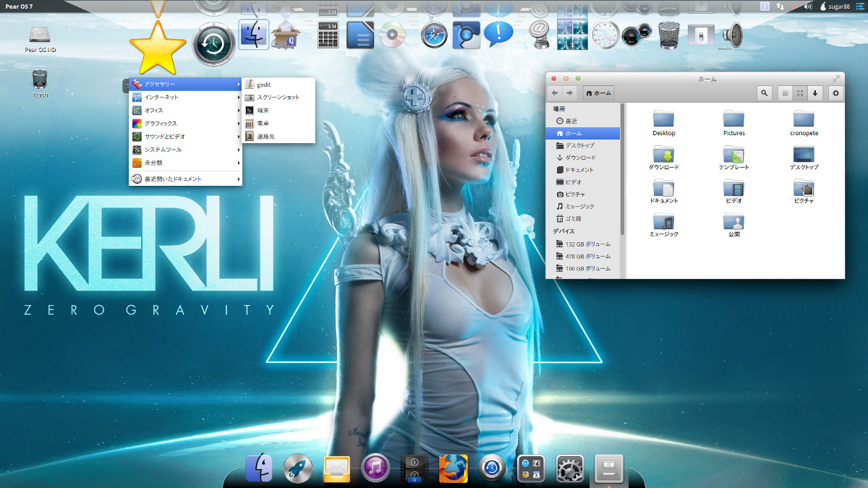Image resolution: width=868 pixels, height=488 pixels.
Task: Open the volume indicator in top bar
Action: (808, 6)
